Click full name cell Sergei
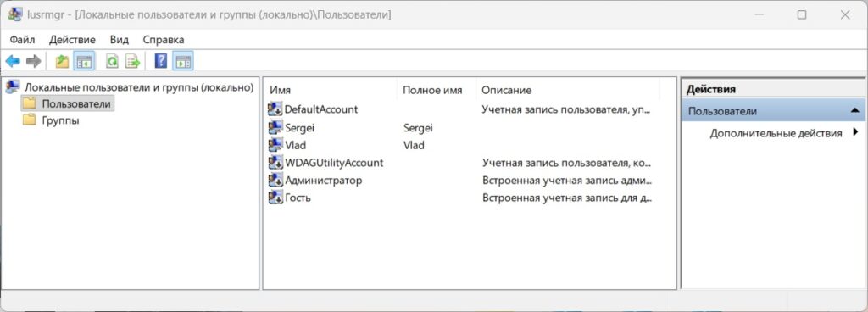This screenshot has height=312, width=868. [x=418, y=128]
